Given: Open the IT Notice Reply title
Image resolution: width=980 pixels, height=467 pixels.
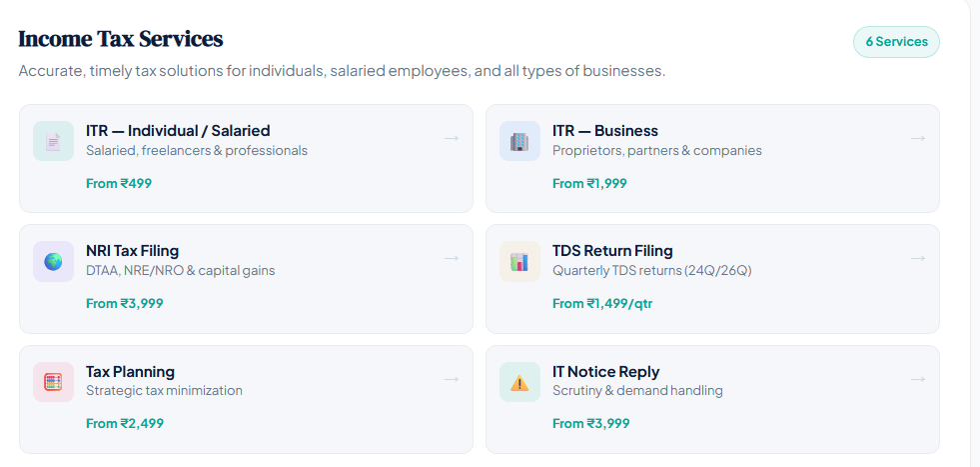Looking at the screenshot, I should (606, 372).
